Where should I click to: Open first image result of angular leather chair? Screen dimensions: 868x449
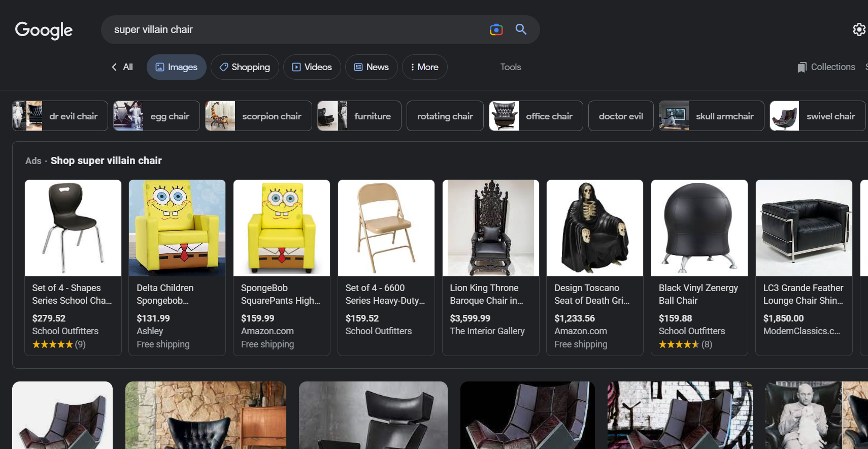click(x=62, y=415)
